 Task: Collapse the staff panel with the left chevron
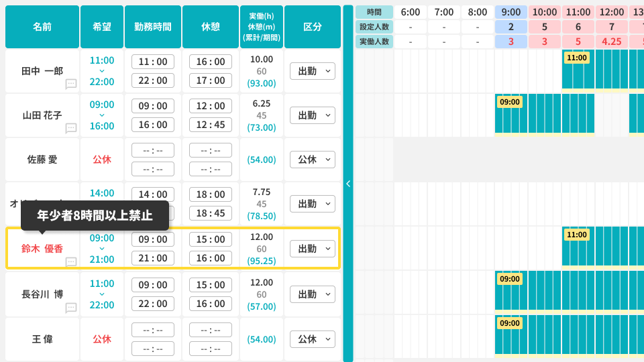pyautogui.click(x=348, y=184)
